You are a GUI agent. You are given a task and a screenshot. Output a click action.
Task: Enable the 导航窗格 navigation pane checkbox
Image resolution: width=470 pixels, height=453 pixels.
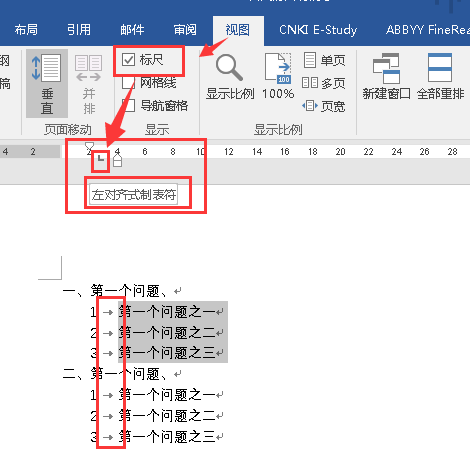coord(128,106)
